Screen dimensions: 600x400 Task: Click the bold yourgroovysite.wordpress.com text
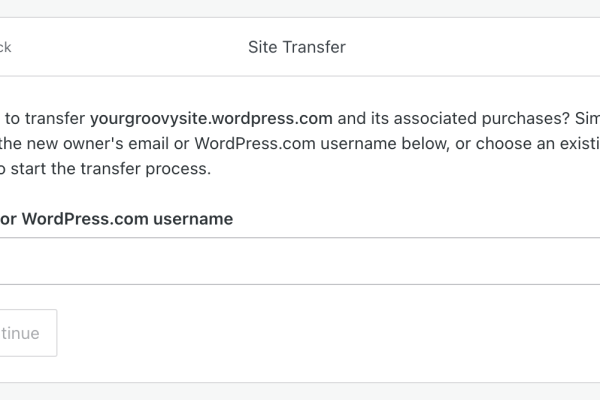pyautogui.click(x=218, y=116)
